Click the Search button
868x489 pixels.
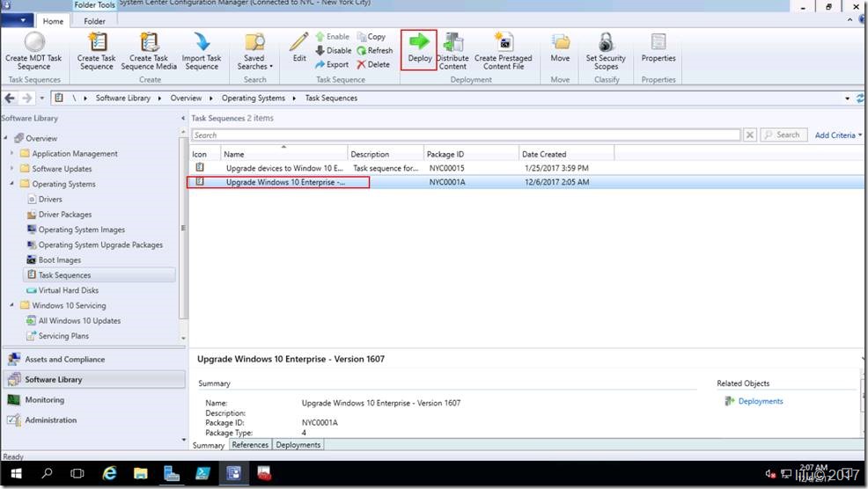tap(783, 135)
